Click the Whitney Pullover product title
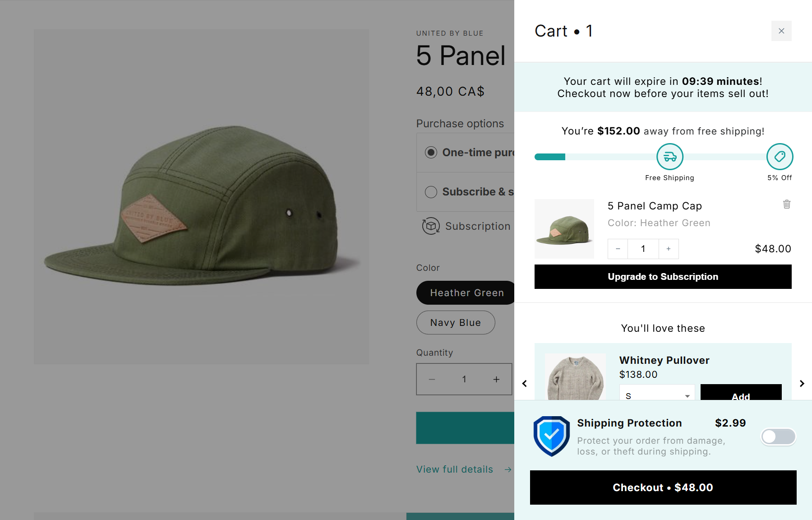 [664, 360]
